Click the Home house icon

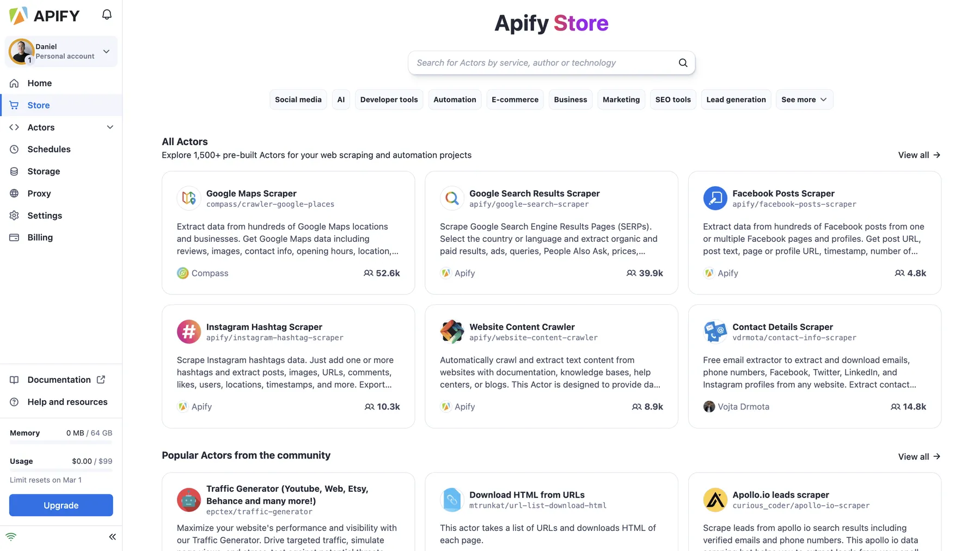tap(14, 83)
